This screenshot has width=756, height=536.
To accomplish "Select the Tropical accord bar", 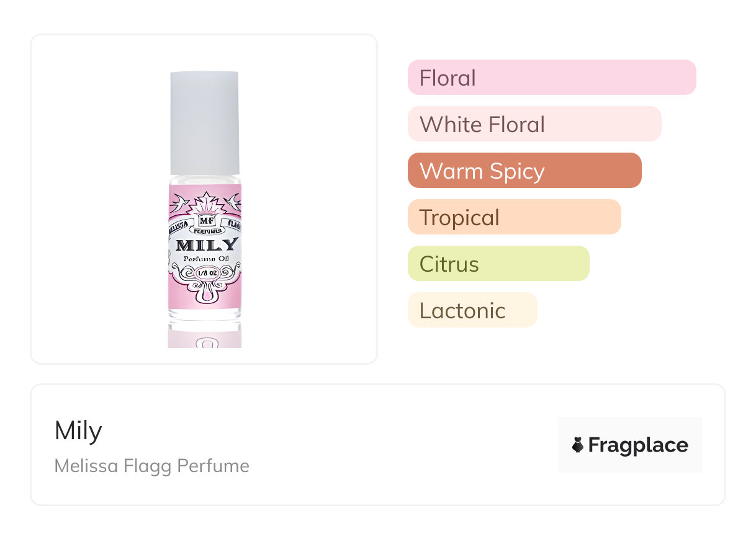I will tap(514, 217).
